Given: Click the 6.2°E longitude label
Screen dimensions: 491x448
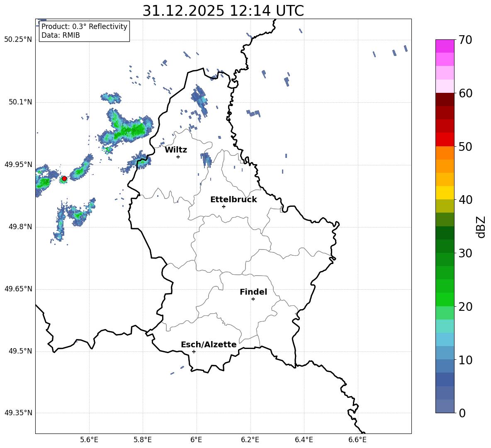Looking at the screenshot, I should tap(250, 440).
